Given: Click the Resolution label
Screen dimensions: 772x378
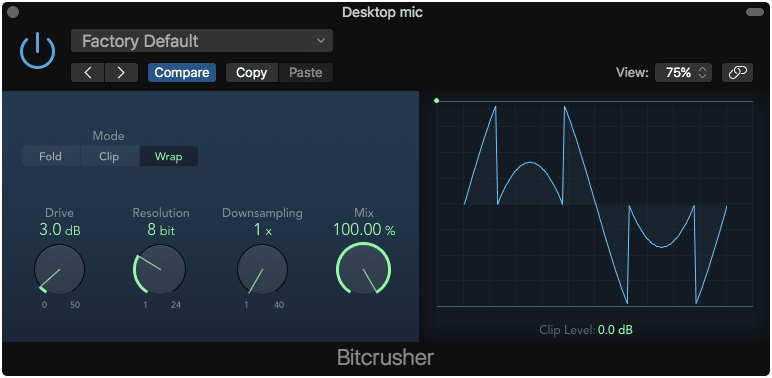Looking at the screenshot, I should pos(161,213).
